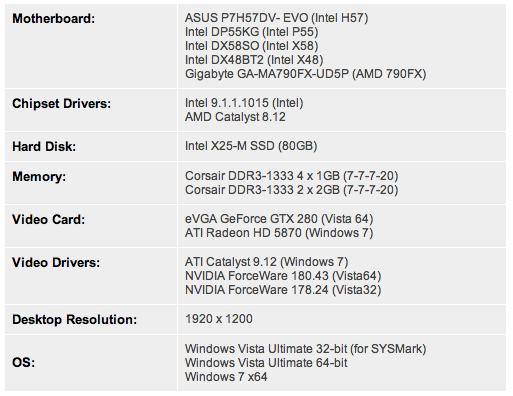This screenshot has height=396, width=513.
Task: Click the Intel X25-M SSD entry
Action: click(x=251, y=146)
